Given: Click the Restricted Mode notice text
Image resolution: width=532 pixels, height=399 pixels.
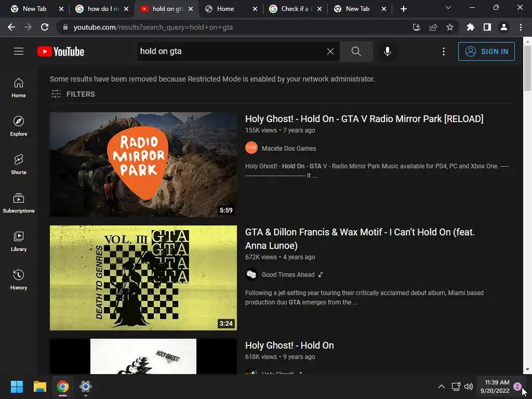Looking at the screenshot, I should coord(212,79).
